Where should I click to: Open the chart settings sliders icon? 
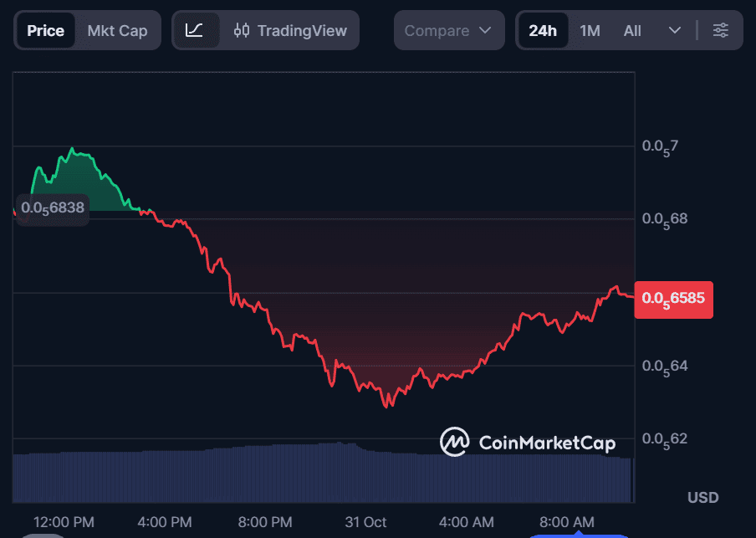721,30
